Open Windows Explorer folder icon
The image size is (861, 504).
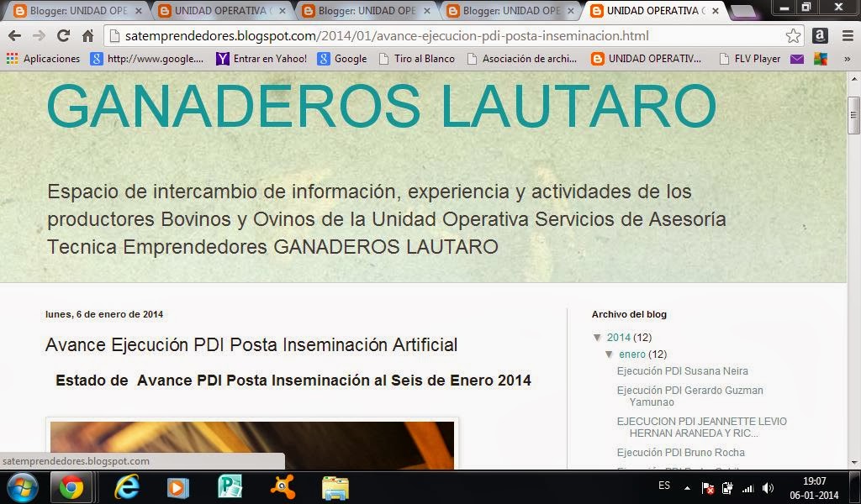pyautogui.click(x=335, y=487)
